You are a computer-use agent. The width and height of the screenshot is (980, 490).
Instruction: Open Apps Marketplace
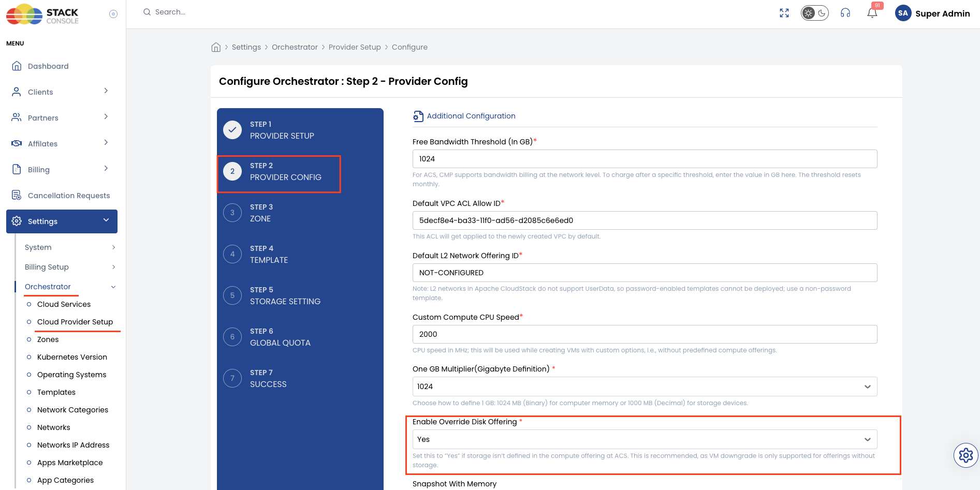tap(70, 463)
